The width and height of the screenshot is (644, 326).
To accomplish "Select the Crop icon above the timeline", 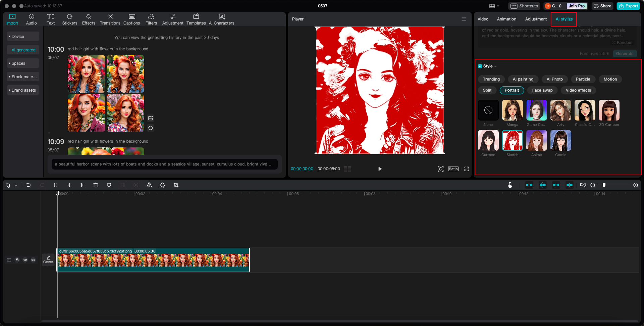I will point(176,185).
